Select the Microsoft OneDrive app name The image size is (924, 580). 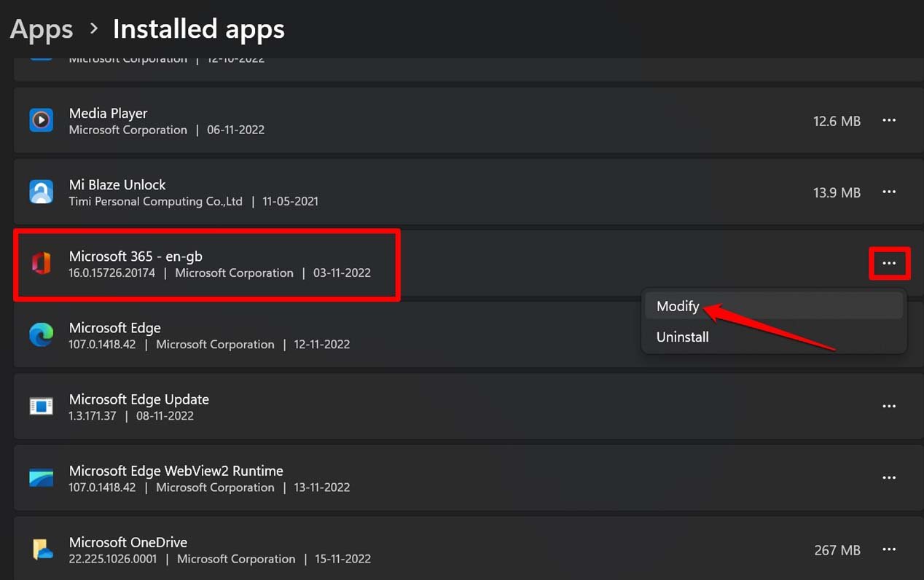pyautogui.click(x=128, y=542)
